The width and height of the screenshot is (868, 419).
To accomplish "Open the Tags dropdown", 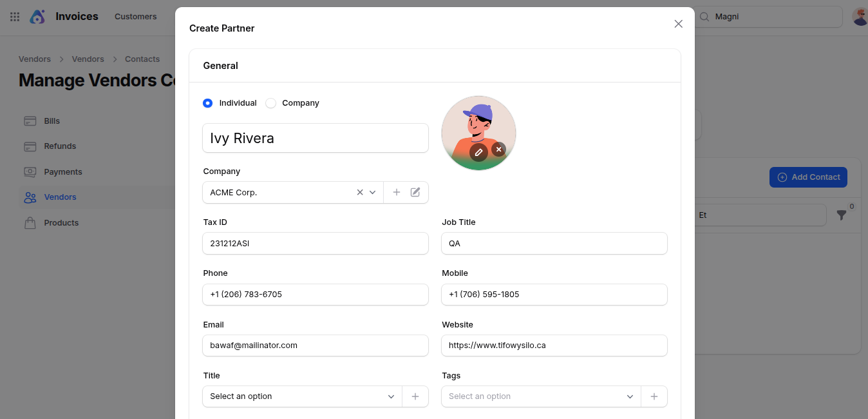I will [x=630, y=396].
